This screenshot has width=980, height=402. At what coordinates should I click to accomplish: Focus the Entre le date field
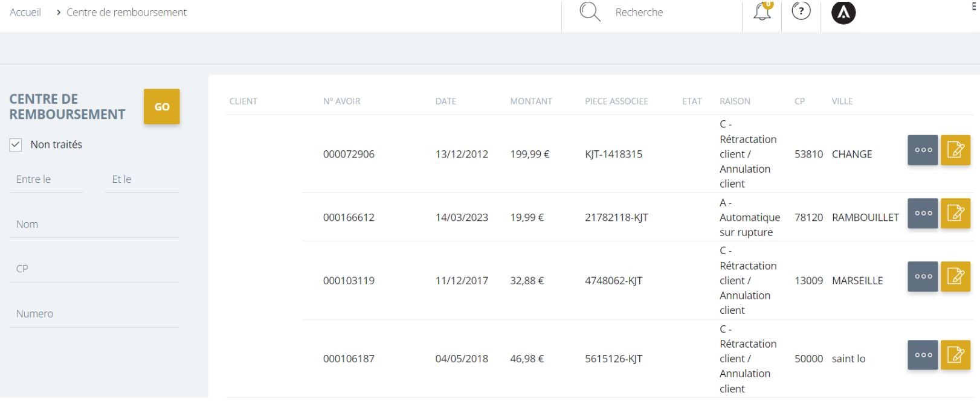(x=46, y=180)
